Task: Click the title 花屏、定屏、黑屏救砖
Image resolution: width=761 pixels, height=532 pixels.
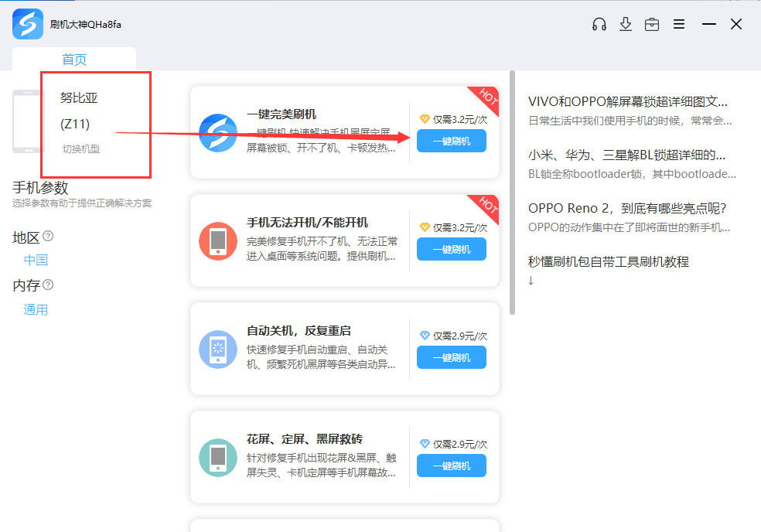Action: (304, 439)
